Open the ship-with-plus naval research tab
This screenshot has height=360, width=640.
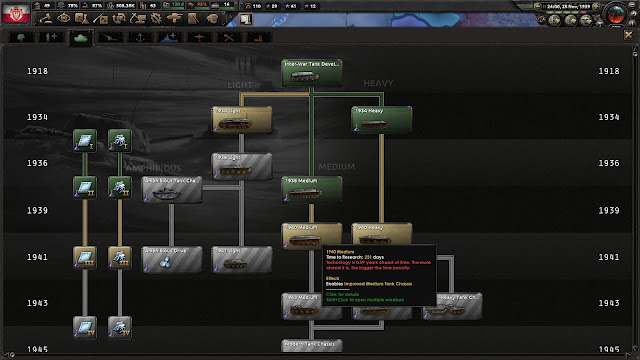pos(170,38)
